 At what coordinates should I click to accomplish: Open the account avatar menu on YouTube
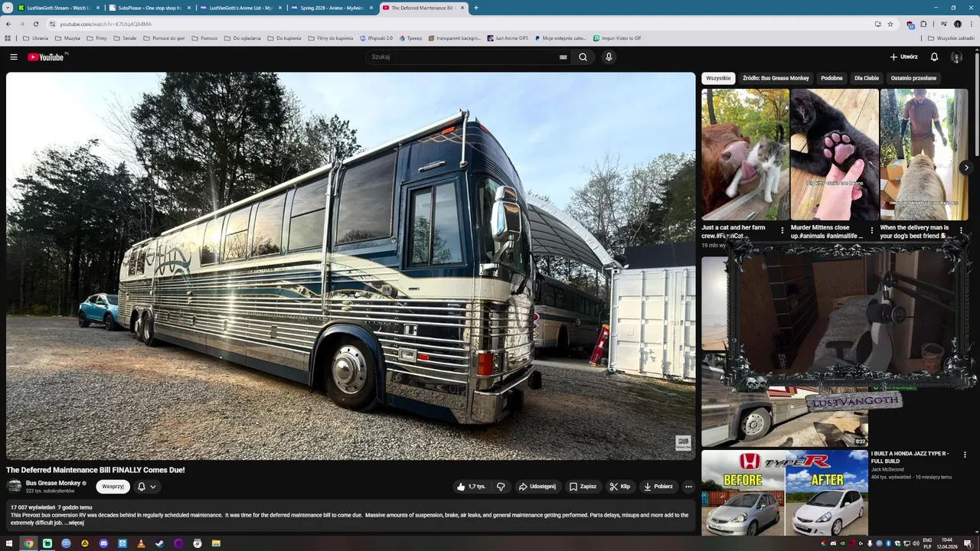[956, 57]
